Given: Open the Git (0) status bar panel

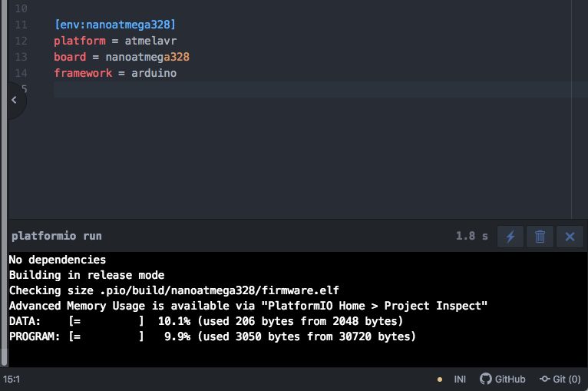Looking at the screenshot, I should [560, 379].
